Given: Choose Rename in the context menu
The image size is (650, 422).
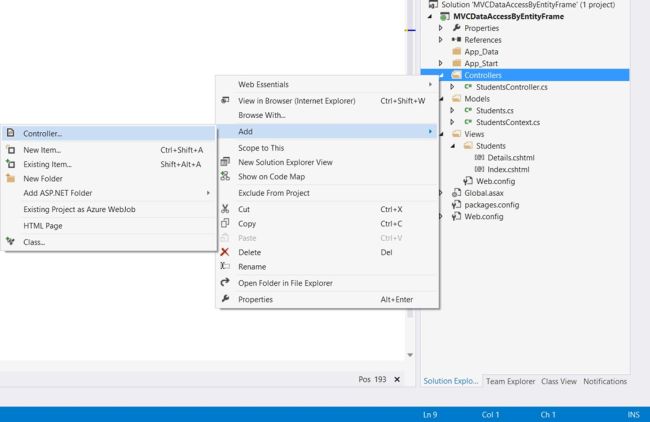Looking at the screenshot, I should (327, 267).
